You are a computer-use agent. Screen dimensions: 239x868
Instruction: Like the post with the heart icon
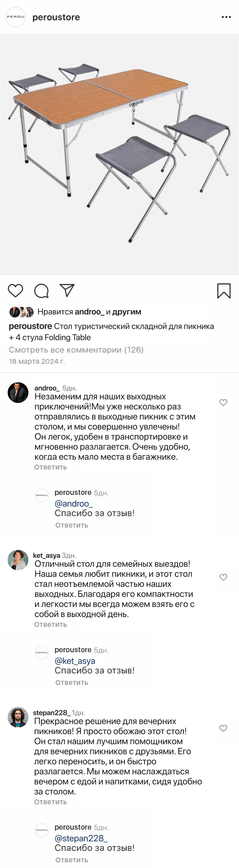16,291
